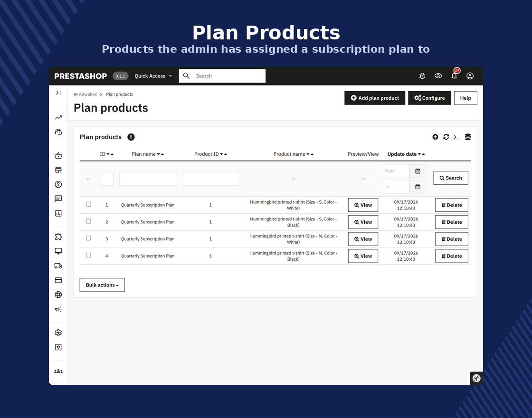Open Shipping truck sidebar icon
The height and width of the screenshot is (418, 532).
58,266
